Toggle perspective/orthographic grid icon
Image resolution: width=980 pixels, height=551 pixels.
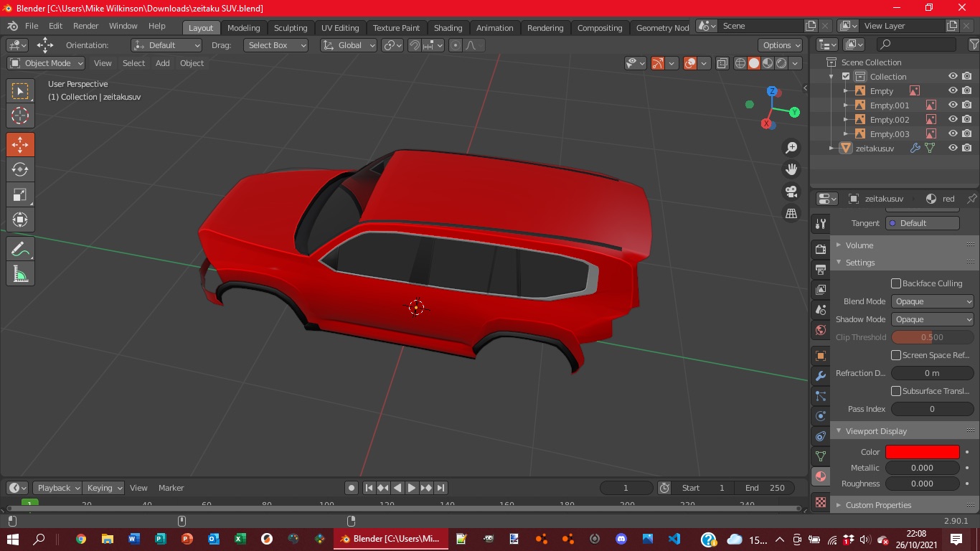pyautogui.click(x=791, y=214)
